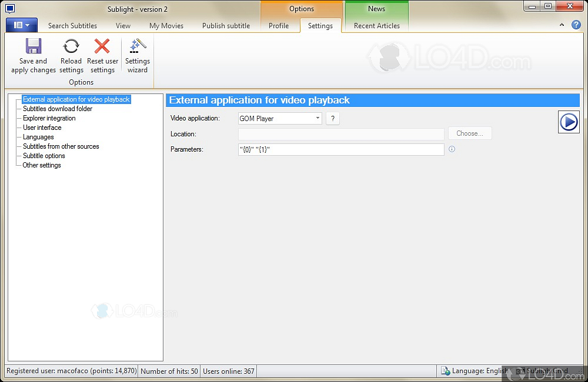The height and width of the screenshot is (382, 588).
Task: Click the Parameters info icon
Action: coord(452,149)
